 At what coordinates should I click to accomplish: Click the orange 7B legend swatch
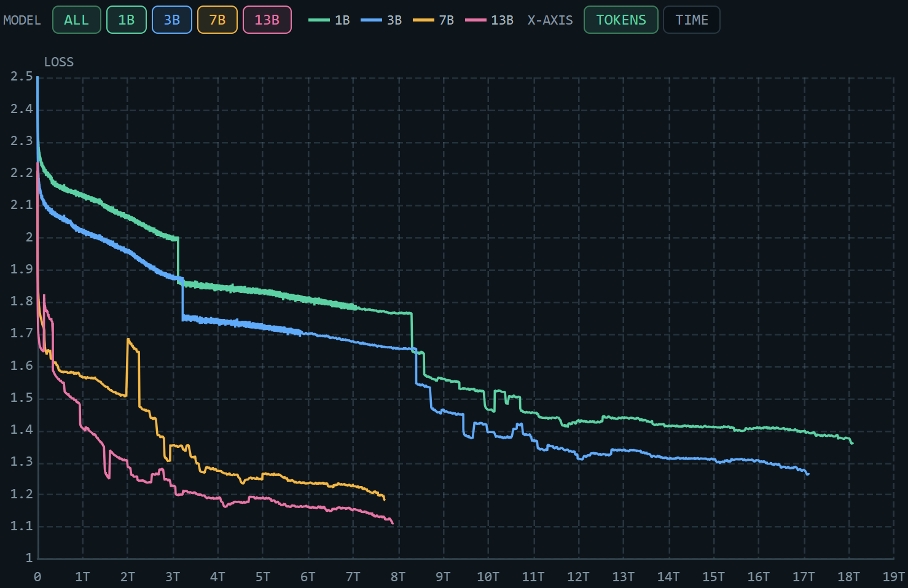pyautogui.click(x=423, y=20)
